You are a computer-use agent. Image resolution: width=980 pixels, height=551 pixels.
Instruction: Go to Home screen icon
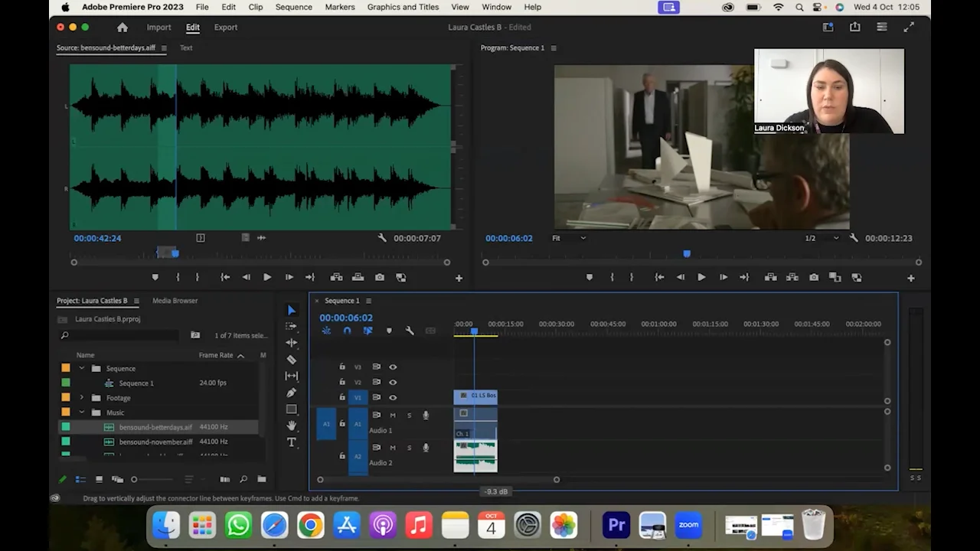pos(122,28)
